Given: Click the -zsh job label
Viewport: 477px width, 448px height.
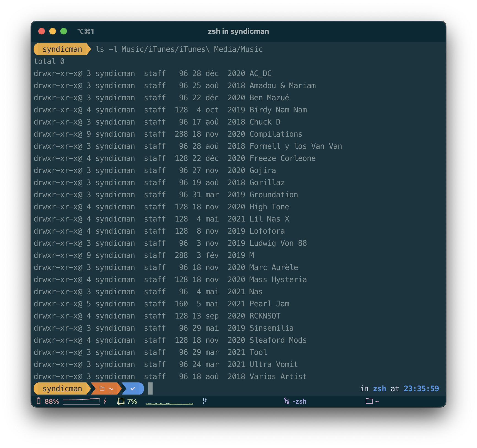Looking at the screenshot, I should (299, 401).
